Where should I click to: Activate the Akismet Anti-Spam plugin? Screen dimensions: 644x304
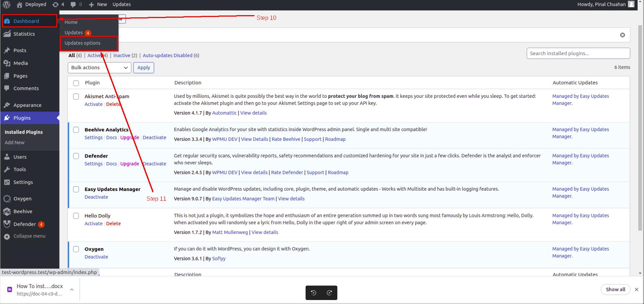coord(93,104)
